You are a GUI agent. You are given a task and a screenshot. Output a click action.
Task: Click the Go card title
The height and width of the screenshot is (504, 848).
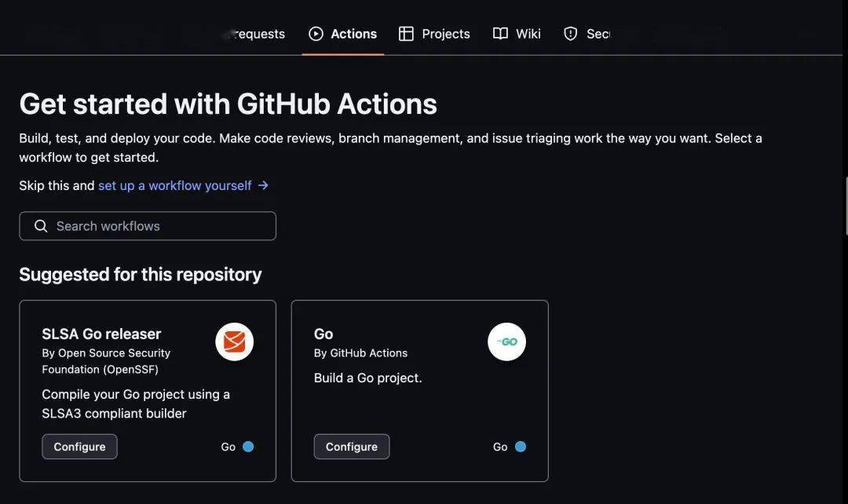[x=323, y=334]
